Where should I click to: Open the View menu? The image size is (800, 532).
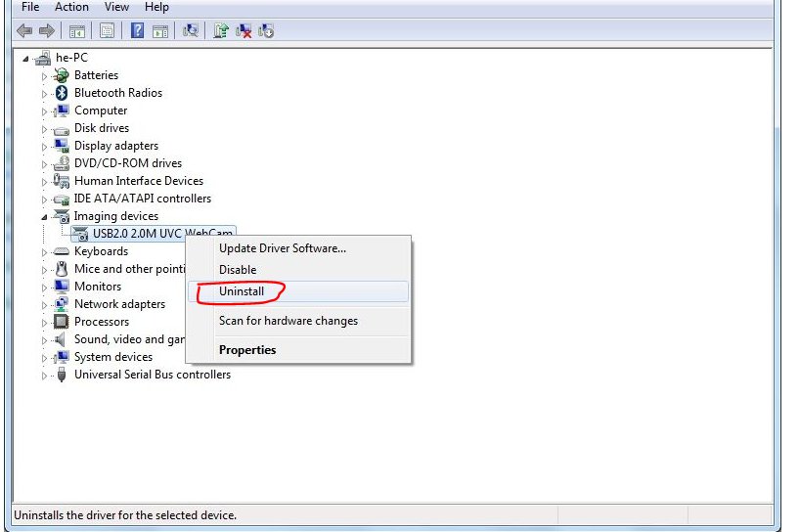(x=116, y=7)
